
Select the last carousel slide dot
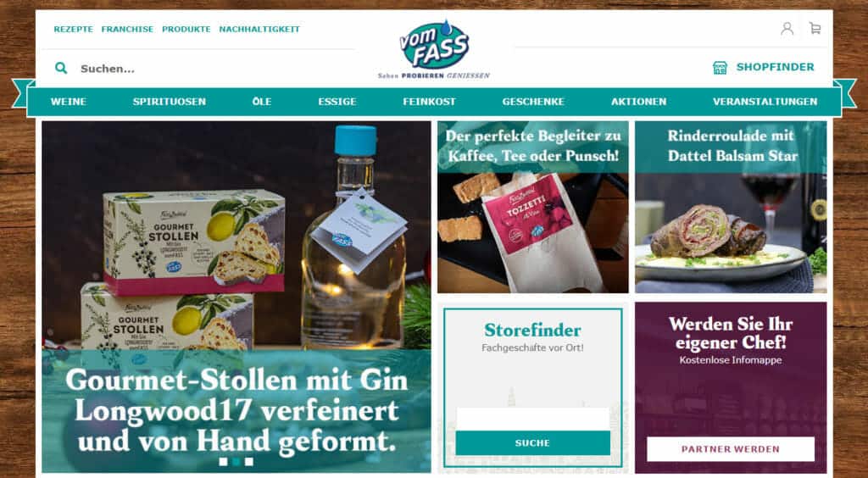click(x=249, y=461)
